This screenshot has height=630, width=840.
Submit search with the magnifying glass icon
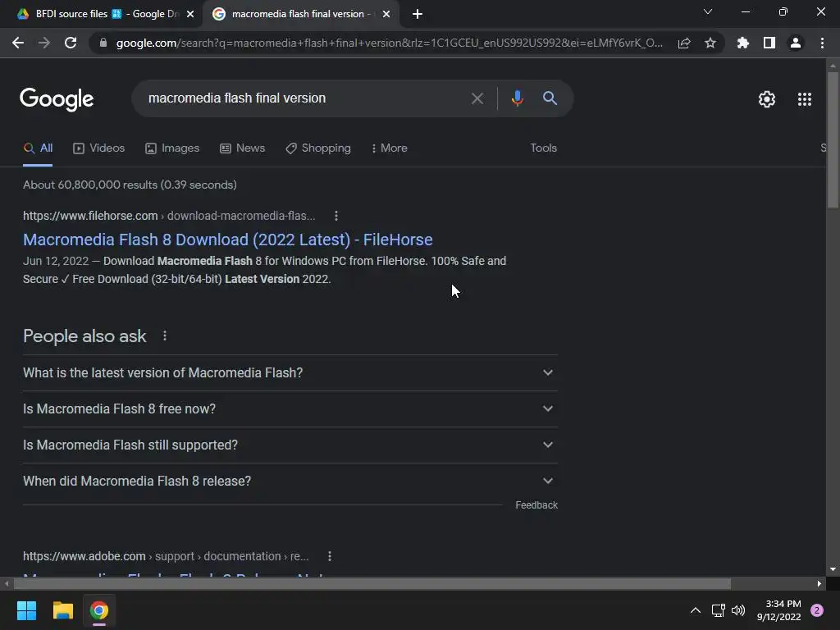(550, 98)
